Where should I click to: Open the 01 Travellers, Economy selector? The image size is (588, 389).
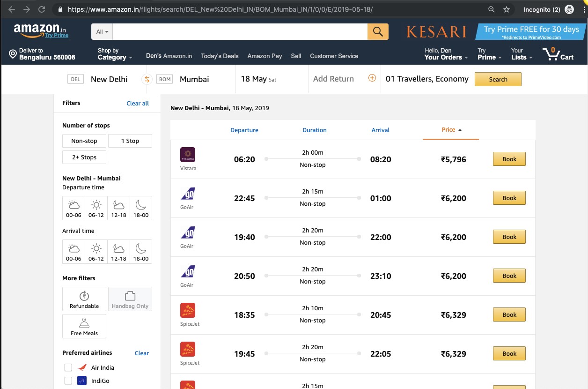point(427,79)
